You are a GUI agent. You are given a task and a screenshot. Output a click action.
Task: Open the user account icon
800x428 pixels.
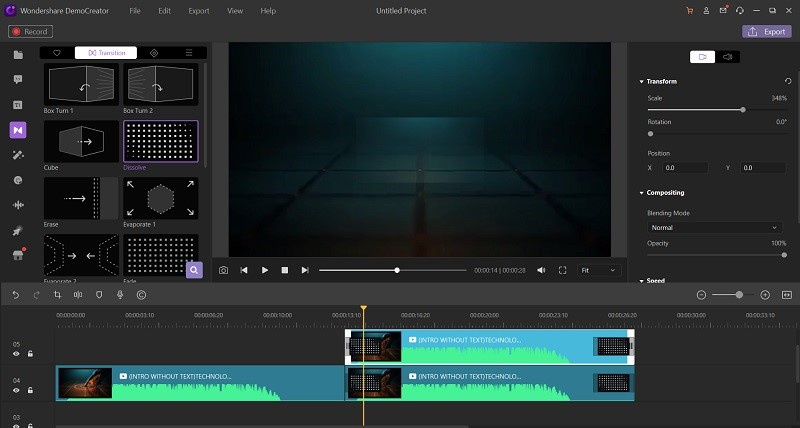click(706, 11)
